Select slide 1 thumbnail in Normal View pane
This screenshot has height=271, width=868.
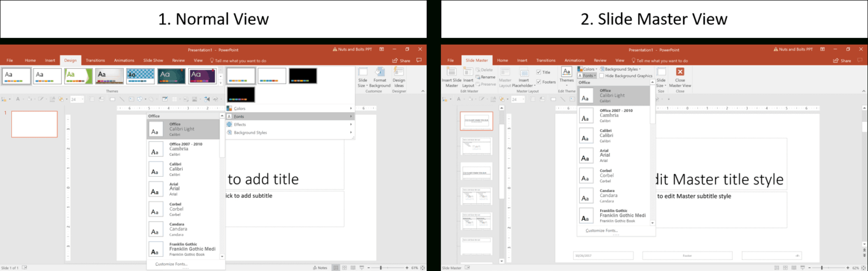pos(34,124)
